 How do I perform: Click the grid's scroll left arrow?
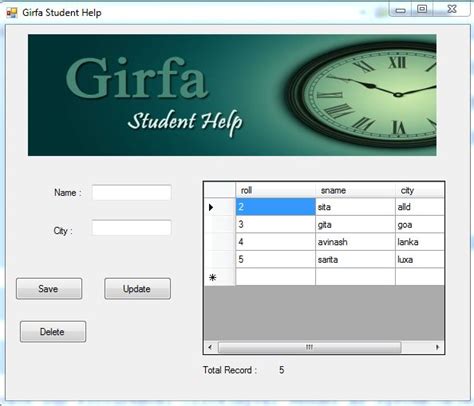[210, 347]
